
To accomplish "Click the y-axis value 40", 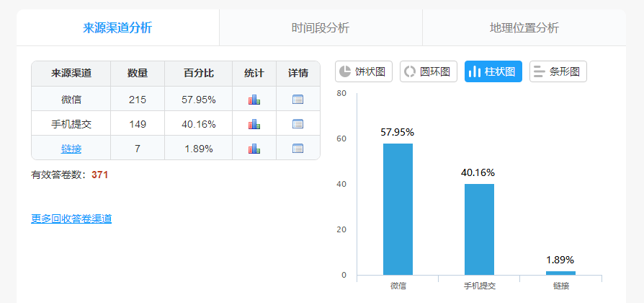I will tap(341, 184).
